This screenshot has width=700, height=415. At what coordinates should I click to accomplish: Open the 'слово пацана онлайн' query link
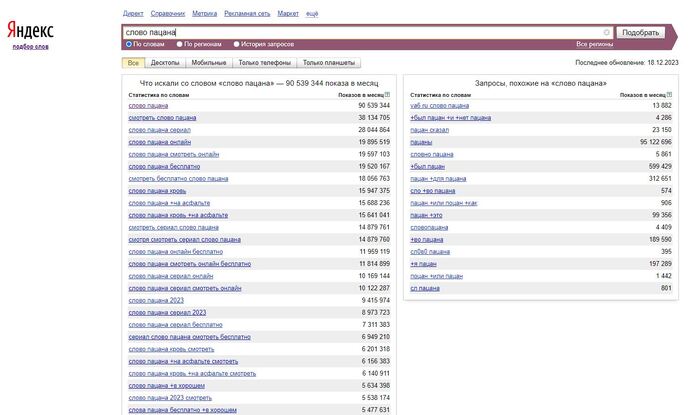160,142
